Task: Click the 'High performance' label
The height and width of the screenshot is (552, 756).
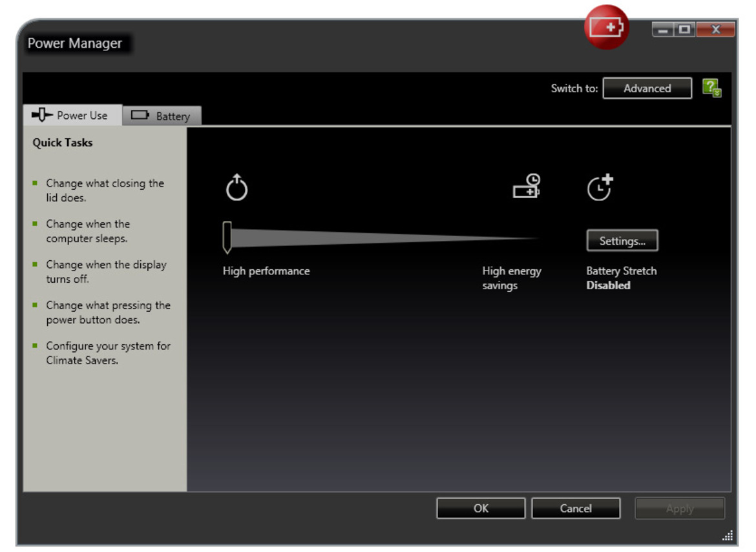Action: 266,271
